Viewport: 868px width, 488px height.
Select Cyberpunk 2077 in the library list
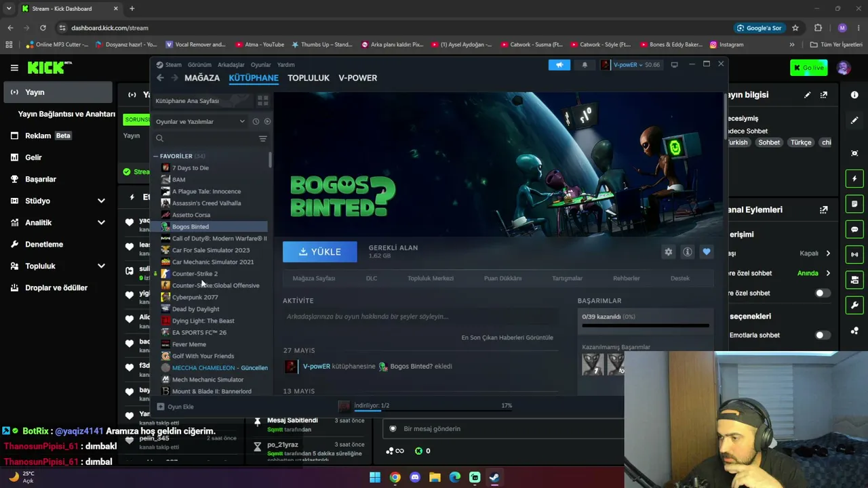pyautogui.click(x=195, y=298)
